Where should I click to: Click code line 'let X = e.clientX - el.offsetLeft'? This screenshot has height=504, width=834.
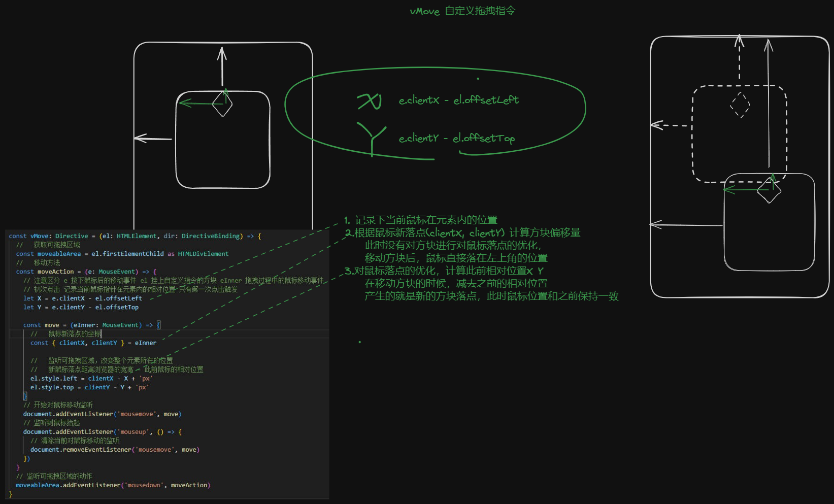(x=83, y=298)
